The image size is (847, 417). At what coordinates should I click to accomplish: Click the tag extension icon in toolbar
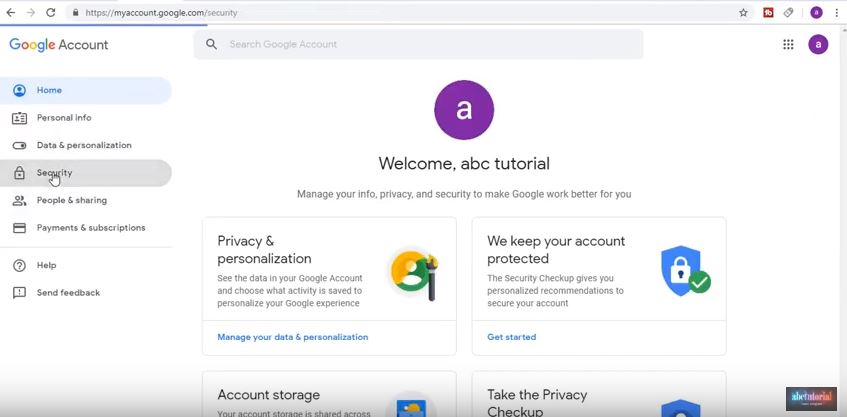tap(789, 12)
